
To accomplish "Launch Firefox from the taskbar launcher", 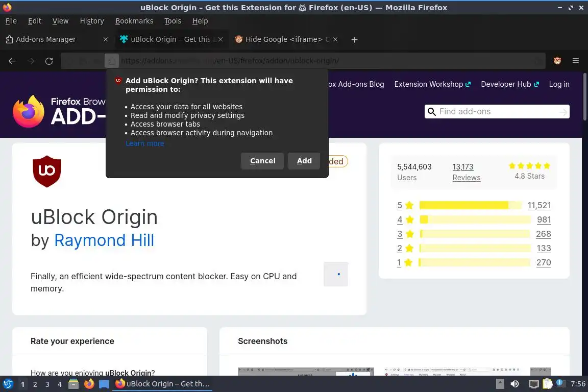I will [89, 384].
